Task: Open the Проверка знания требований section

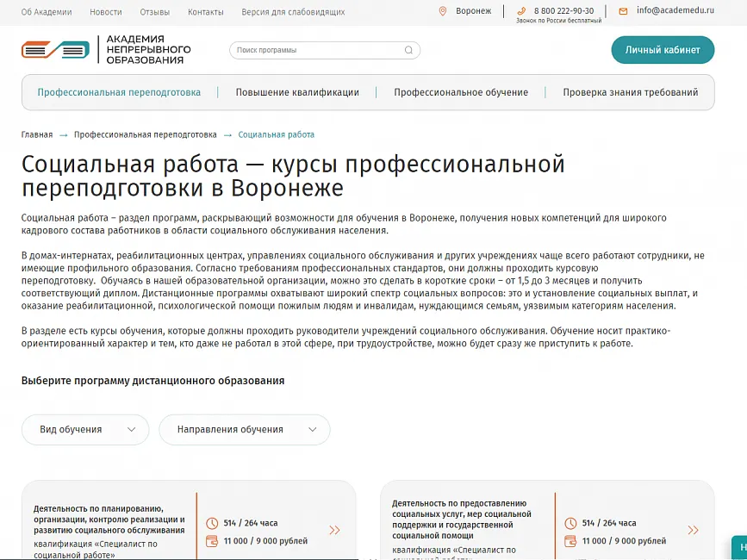Action: click(x=631, y=92)
